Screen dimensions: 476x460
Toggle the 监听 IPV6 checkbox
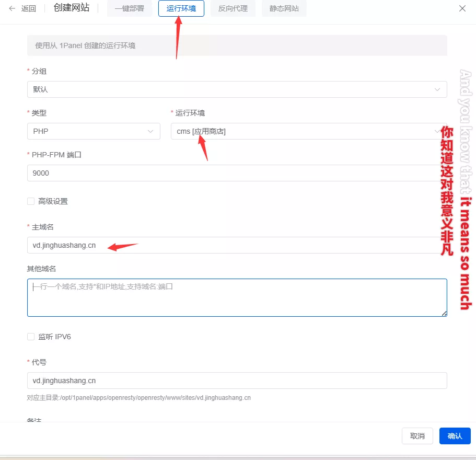click(x=31, y=337)
